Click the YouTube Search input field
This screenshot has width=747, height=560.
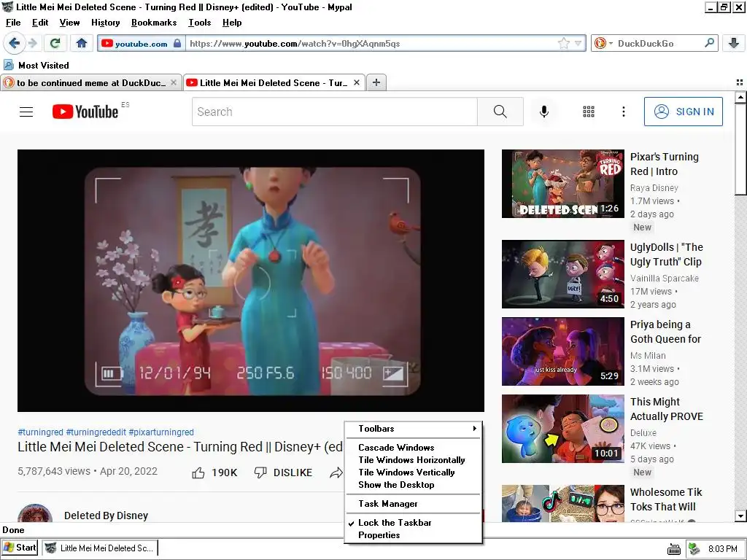coord(334,112)
